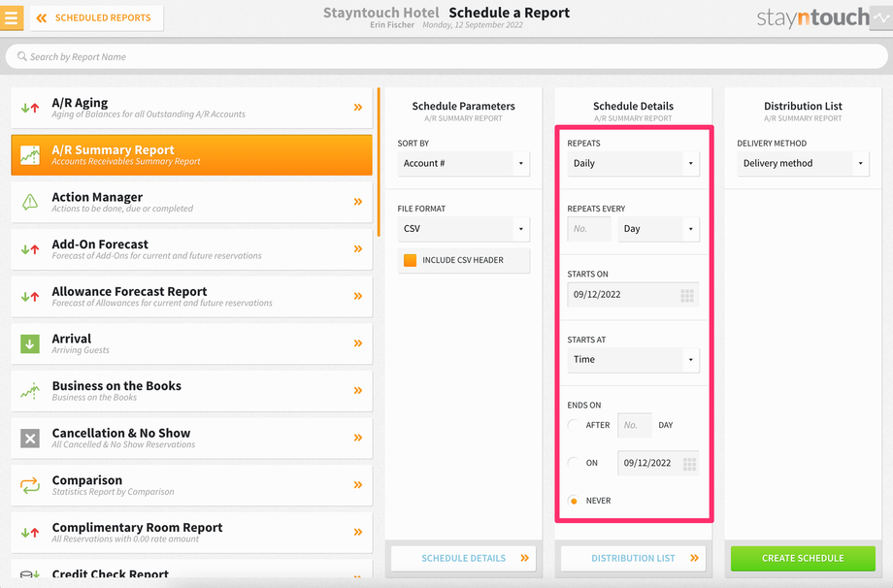Expand Add-On Forecast chevron
This screenshot has height=588, width=893.
tap(357, 248)
